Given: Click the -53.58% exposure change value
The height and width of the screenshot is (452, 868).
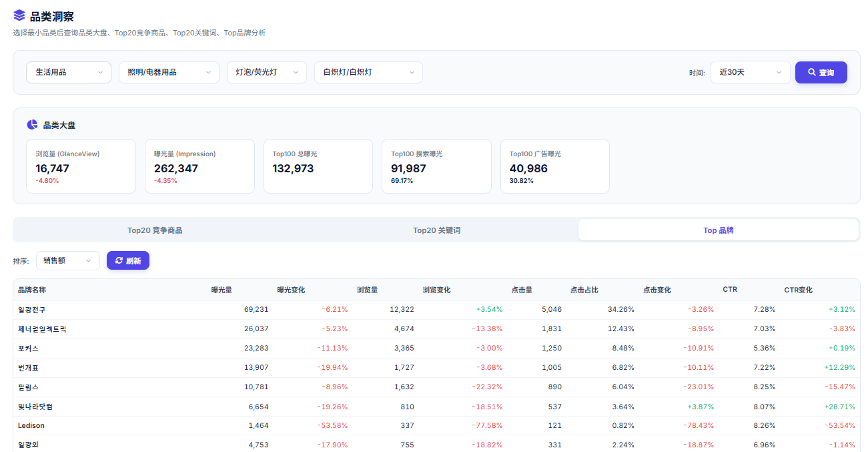Looking at the screenshot, I should 334,425.
